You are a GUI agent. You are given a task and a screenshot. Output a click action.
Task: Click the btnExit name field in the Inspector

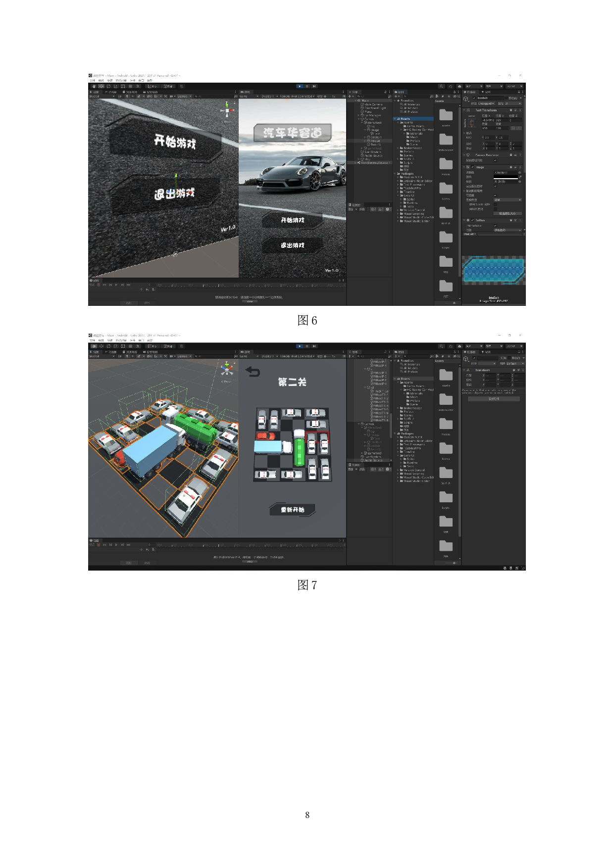pyautogui.click(x=489, y=98)
